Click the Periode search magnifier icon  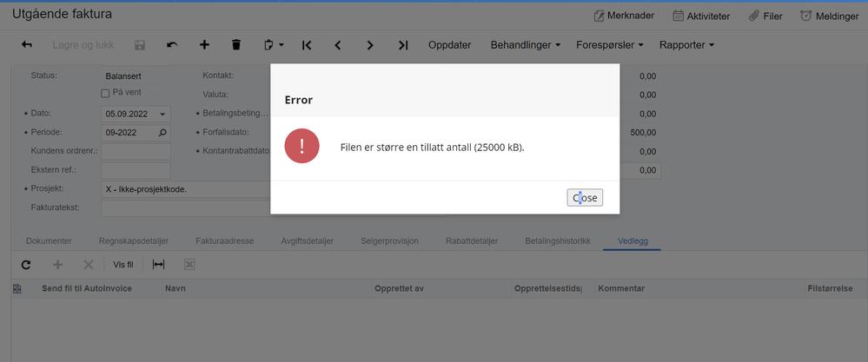(x=162, y=133)
